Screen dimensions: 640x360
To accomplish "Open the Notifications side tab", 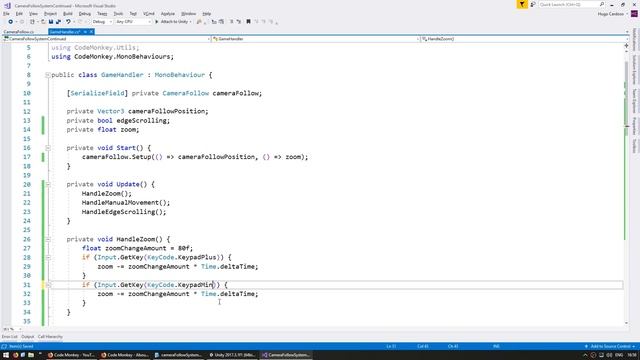I will [x=634, y=40].
